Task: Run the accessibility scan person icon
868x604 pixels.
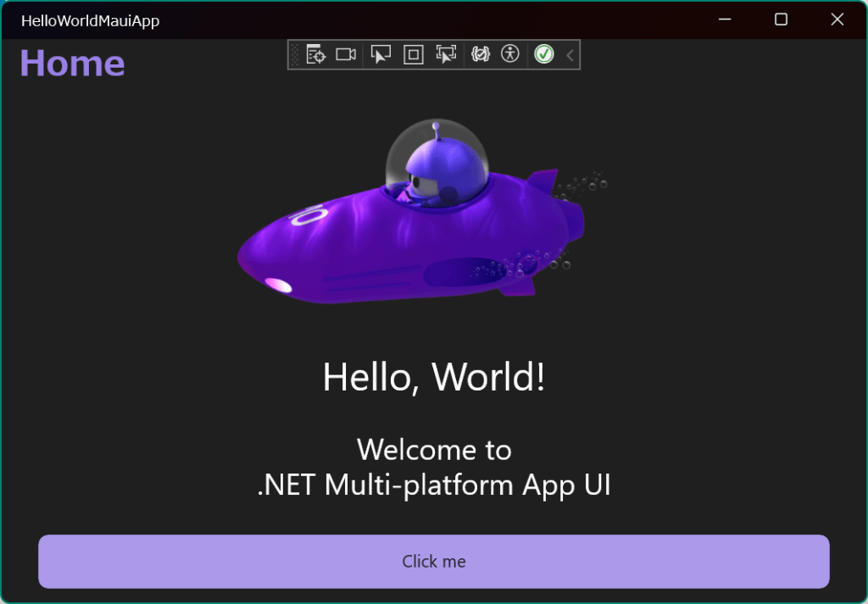Action: (509, 55)
